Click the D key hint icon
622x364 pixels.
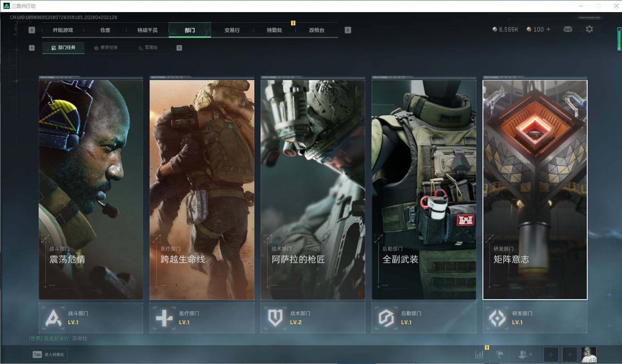(x=179, y=48)
